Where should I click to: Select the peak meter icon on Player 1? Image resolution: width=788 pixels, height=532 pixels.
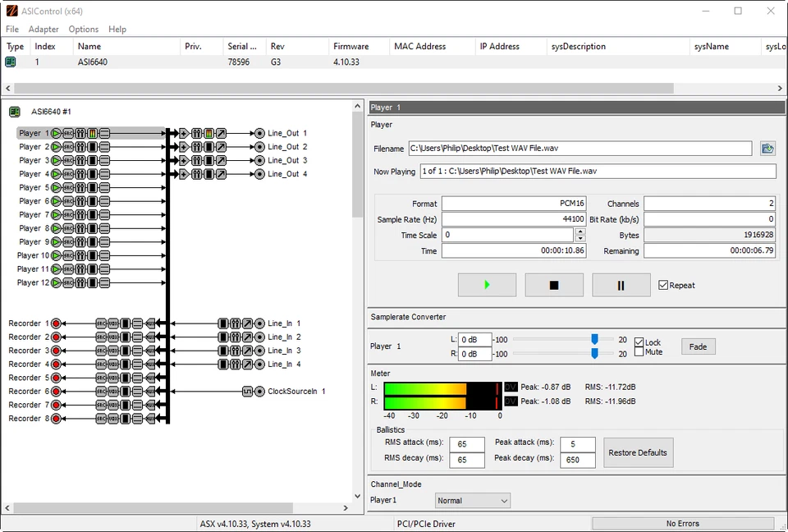coord(92,133)
